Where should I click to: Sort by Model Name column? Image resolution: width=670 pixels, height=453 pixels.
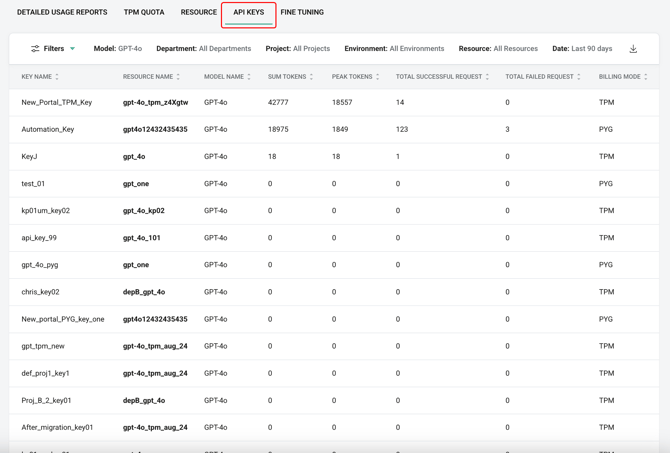click(249, 76)
